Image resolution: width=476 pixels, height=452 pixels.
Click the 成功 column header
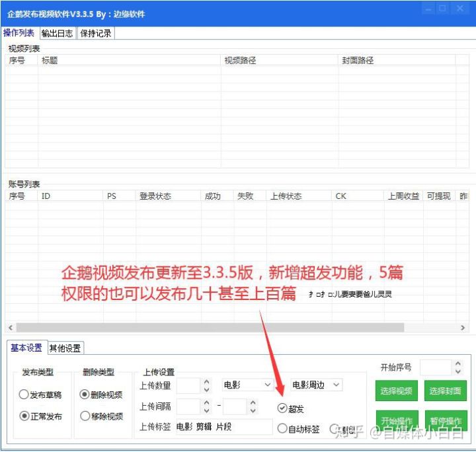(218, 196)
